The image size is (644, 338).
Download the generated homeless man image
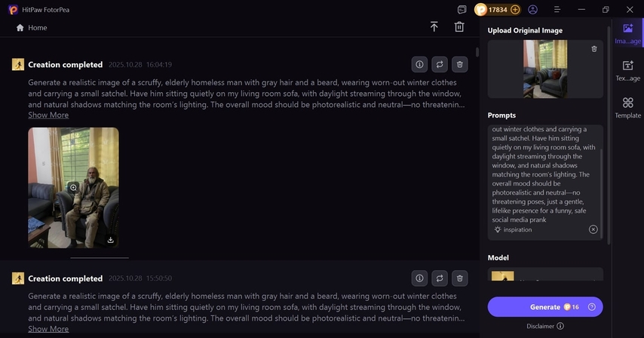click(x=110, y=240)
